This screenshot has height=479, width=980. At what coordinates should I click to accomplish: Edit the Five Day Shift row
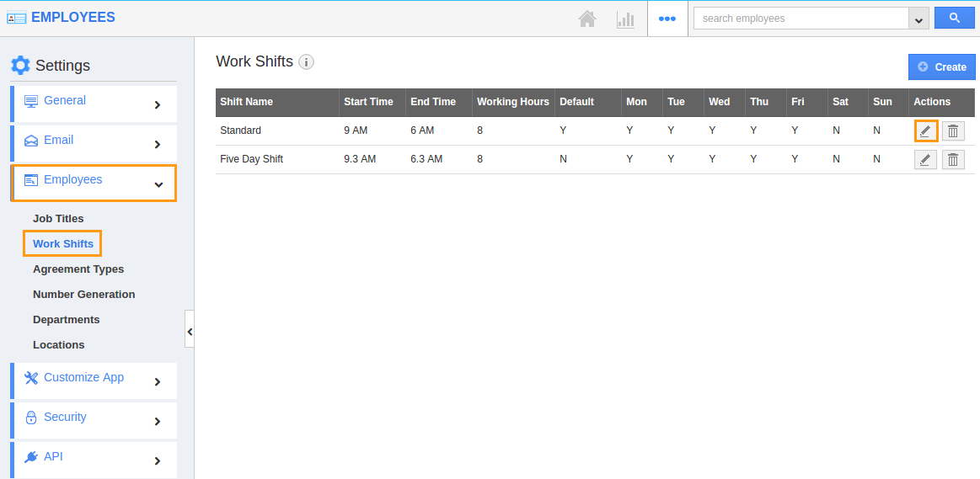[x=925, y=160]
